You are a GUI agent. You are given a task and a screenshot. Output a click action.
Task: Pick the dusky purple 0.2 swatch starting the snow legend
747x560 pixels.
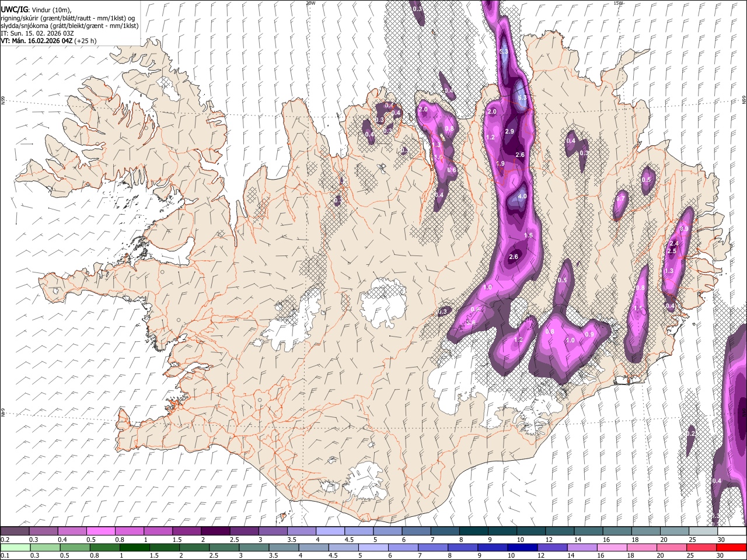tap(15, 531)
